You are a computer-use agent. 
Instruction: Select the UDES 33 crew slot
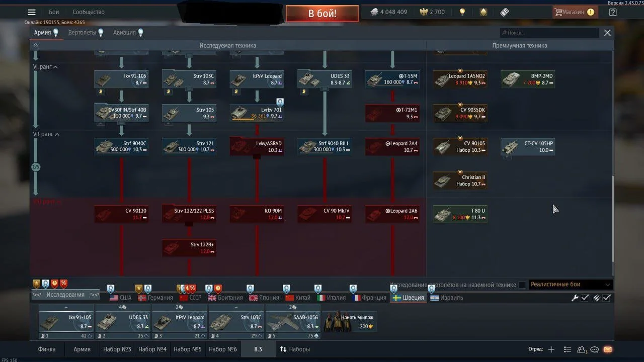pyautogui.click(x=123, y=321)
